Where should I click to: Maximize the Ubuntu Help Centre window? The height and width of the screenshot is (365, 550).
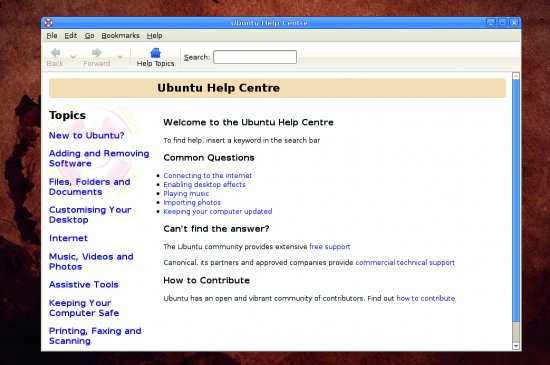click(x=502, y=23)
